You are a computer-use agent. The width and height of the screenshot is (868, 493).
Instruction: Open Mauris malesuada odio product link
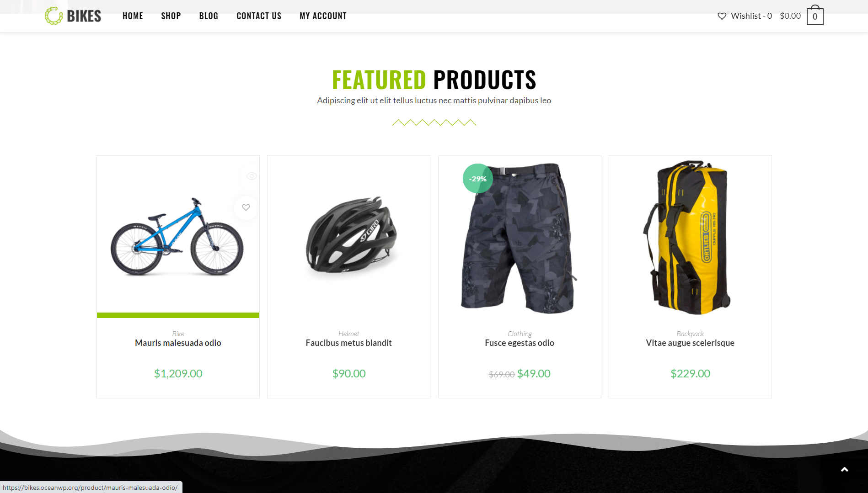[178, 343]
